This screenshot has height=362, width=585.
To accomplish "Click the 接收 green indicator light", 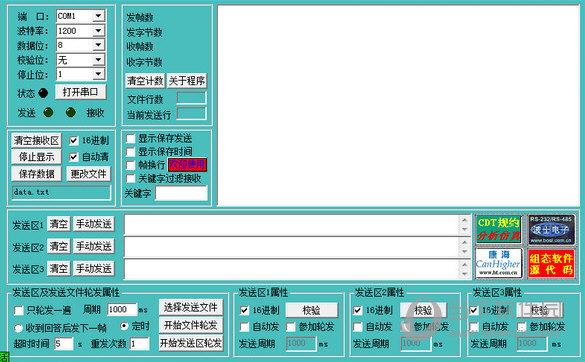I will tap(71, 112).
